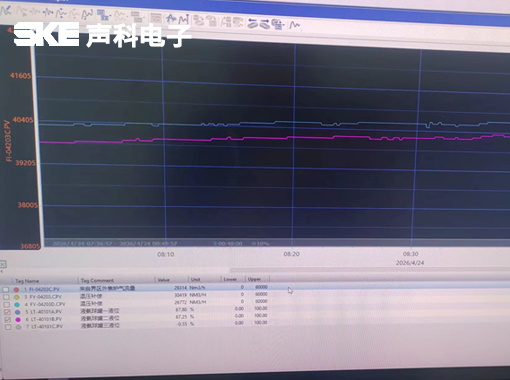Screen dimensions: 510x380
Task: Click the trend icon with vertical cursor bar
Action: [184, 19]
